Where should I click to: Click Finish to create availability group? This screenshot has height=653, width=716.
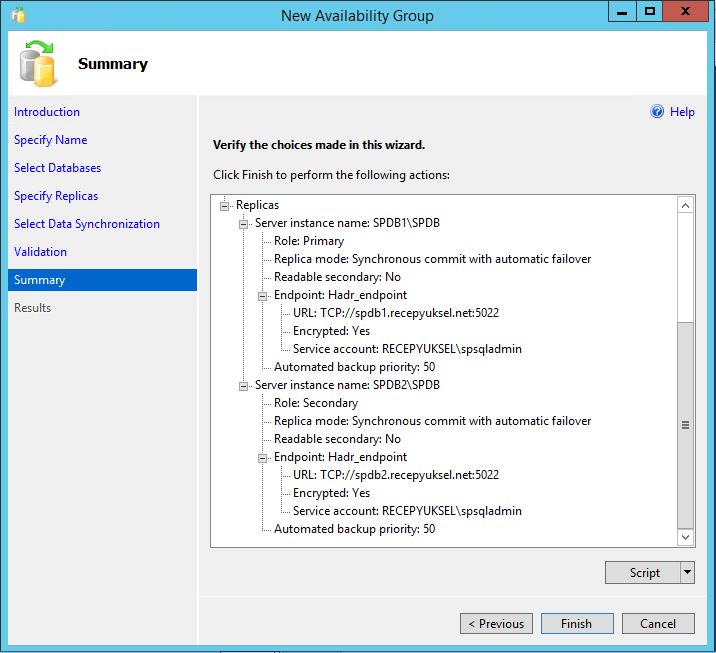coord(577,623)
